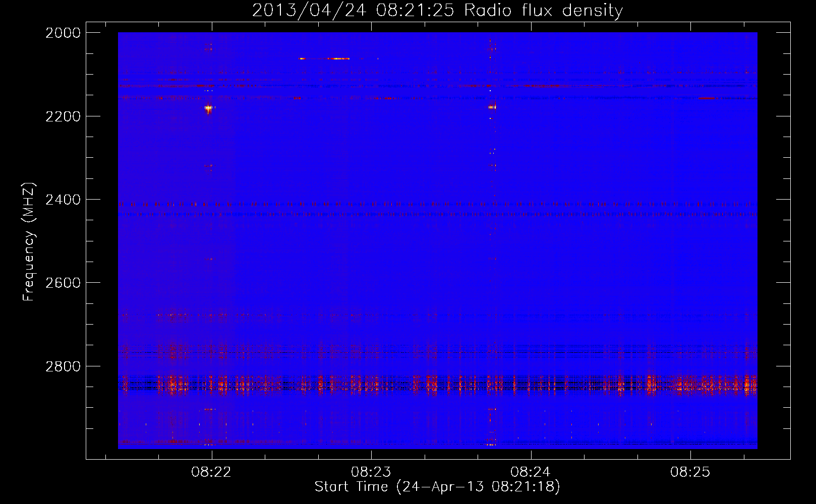This screenshot has height=504, width=816.
Task: Click the 08:23 time tick label
Action: (371, 472)
